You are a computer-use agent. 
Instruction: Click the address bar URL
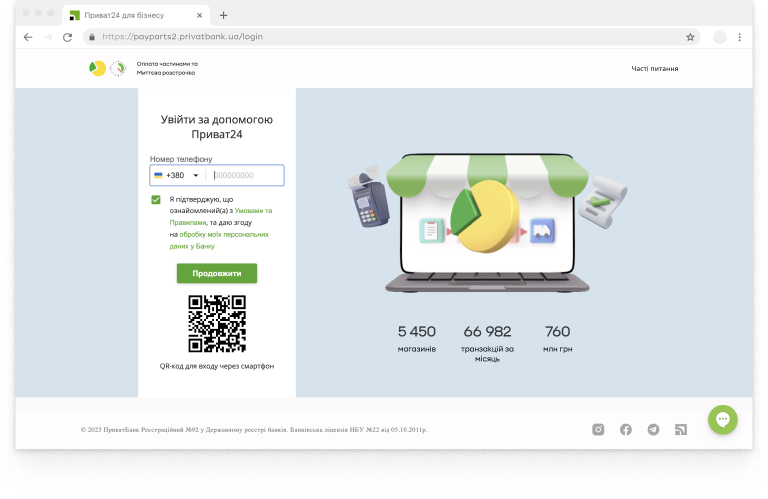click(182, 37)
